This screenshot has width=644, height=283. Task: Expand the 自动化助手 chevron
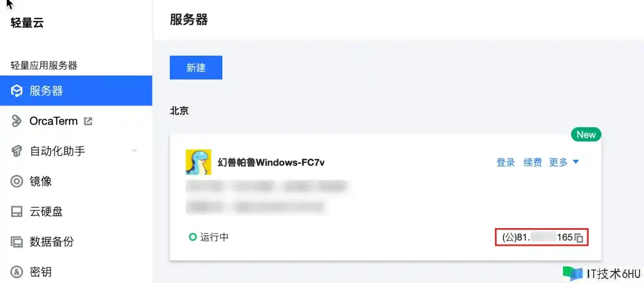pyautogui.click(x=134, y=151)
